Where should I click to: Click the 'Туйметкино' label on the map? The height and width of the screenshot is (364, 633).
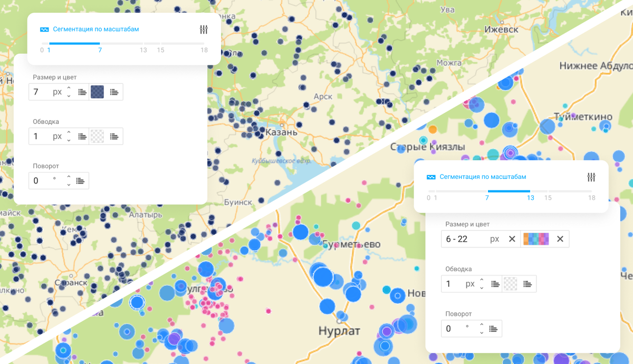[x=583, y=117]
